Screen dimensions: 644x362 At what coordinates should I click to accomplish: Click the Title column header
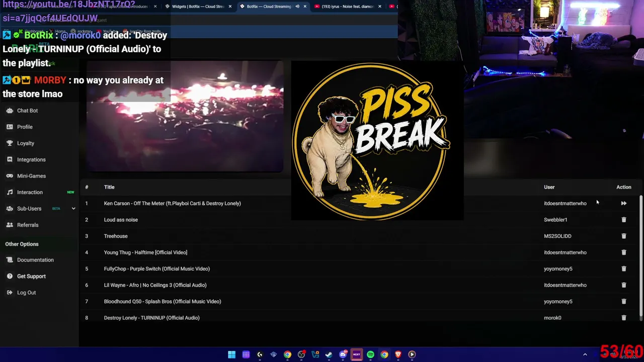tap(109, 187)
